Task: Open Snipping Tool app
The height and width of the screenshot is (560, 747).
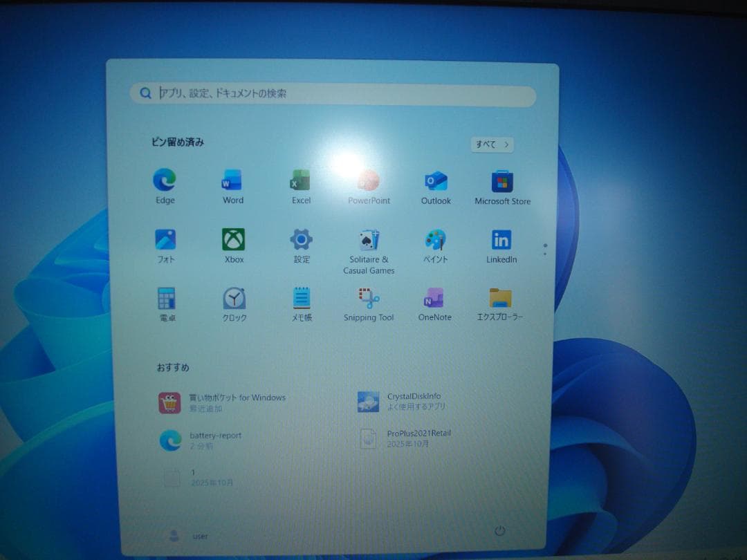Action: [x=369, y=304]
